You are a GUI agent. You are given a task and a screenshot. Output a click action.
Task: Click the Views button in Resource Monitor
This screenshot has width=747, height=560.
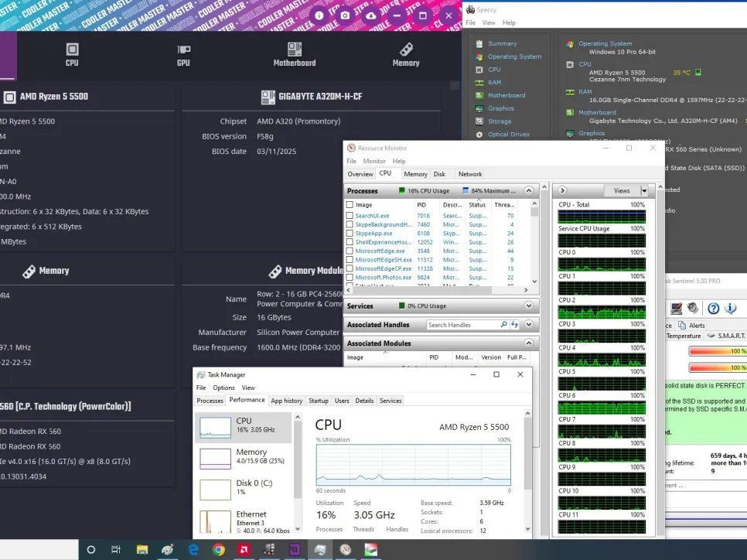(622, 190)
